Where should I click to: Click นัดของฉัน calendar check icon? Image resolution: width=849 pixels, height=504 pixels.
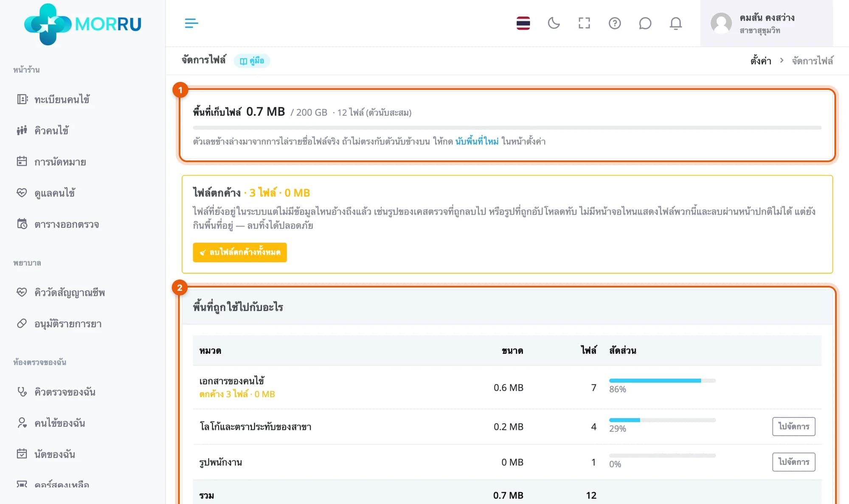(22, 454)
